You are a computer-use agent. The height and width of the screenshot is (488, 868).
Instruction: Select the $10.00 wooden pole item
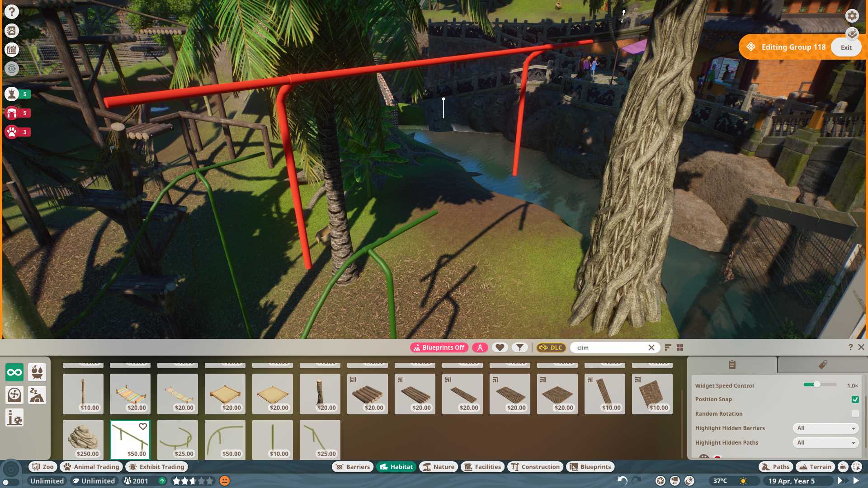[x=83, y=394]
